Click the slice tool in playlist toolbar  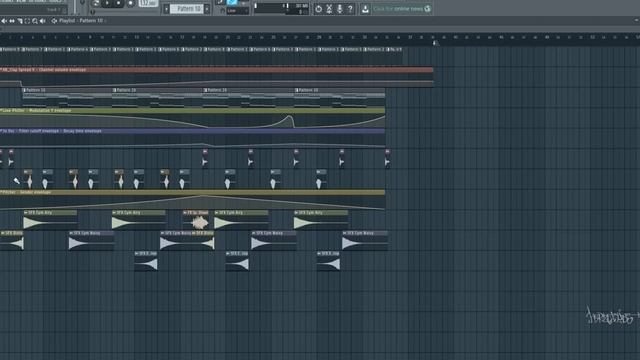[x=20, y=20]
